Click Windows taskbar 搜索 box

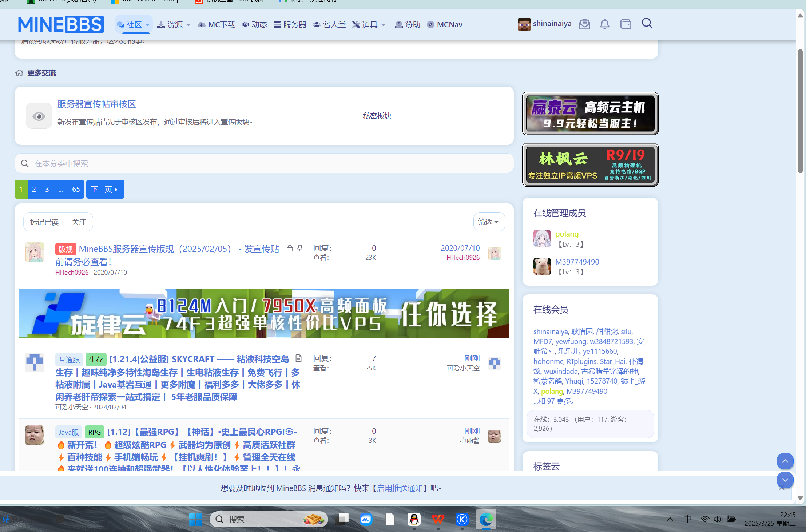269,519
